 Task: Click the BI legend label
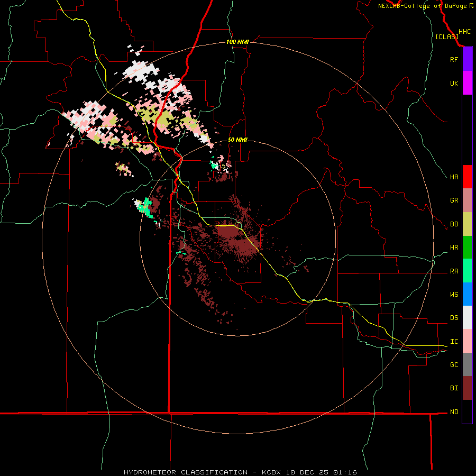click(x=454, y=388)
